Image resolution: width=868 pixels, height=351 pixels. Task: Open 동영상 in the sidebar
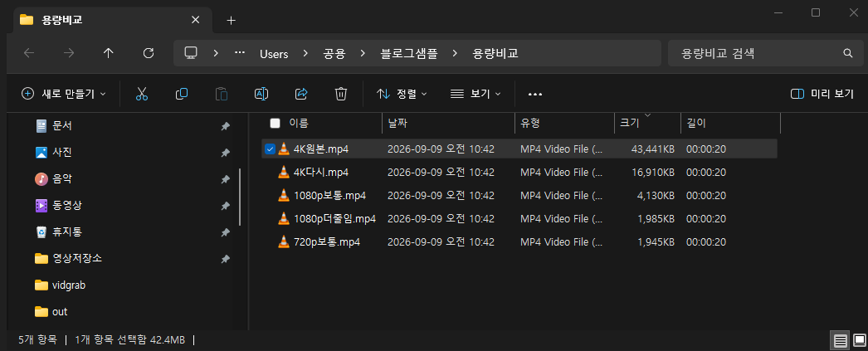[x=67, y=206]
